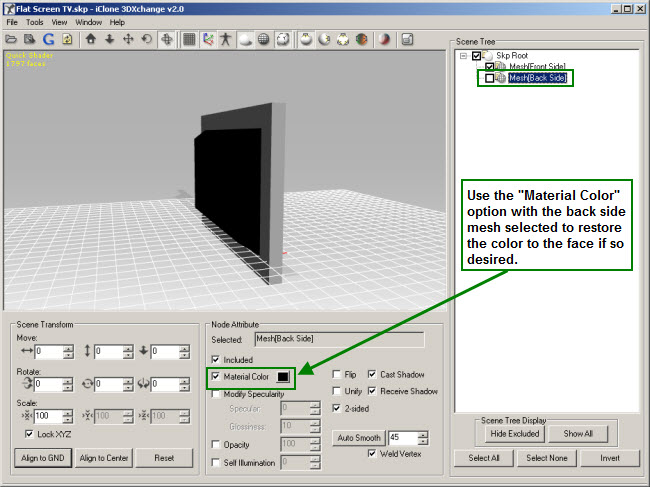Click the sphere with top light icon
Image resolution: width=650 pixels, height=487 pixels.
pyautogui.click(x=306, y=40)
